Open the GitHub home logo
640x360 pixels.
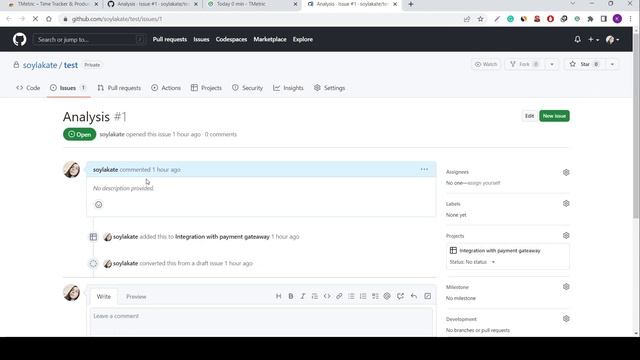19,39
